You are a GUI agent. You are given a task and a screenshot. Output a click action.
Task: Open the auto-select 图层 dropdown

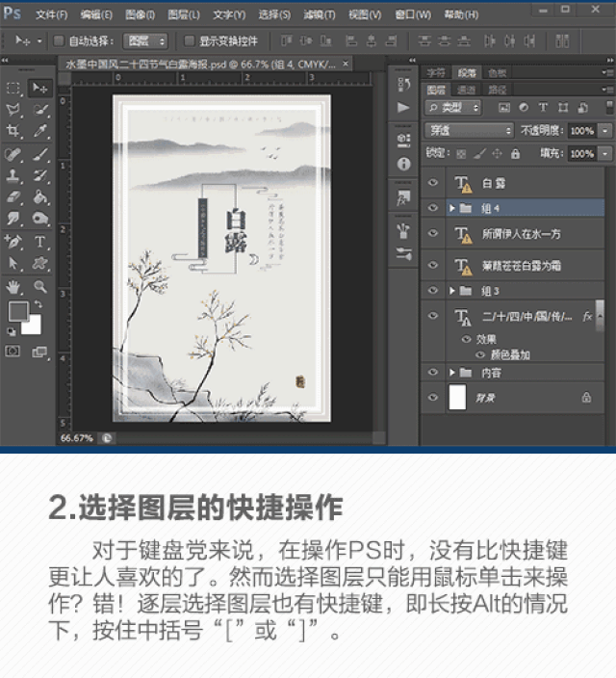click(x=145, y=41)
